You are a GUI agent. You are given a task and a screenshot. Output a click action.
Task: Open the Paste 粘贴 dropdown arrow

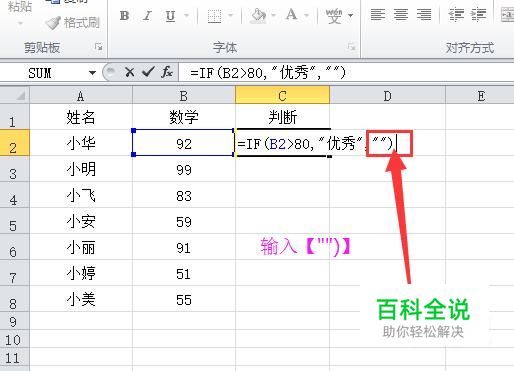point(20,23)
